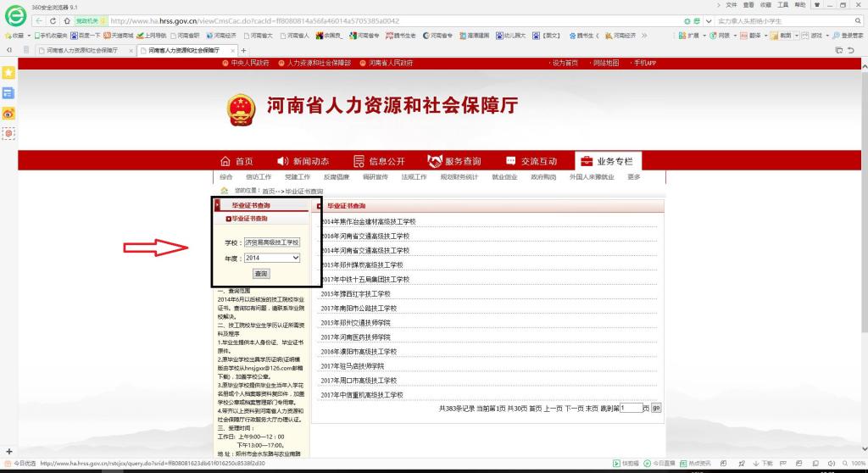
Task: Open 网站地图 link
Action: tap(604, 63)
